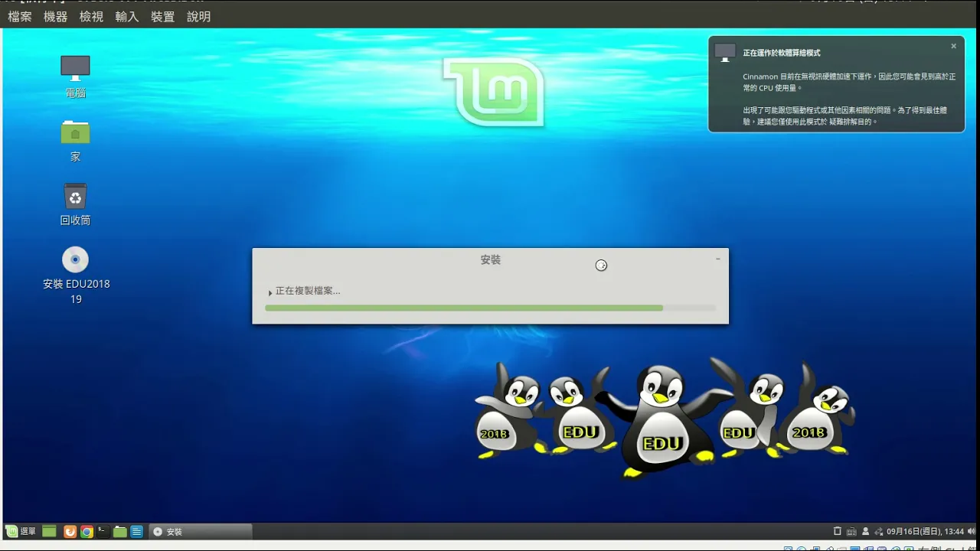980x551 pixels.
Task: Minimize the 安裝 install dialog
Action: tap(717, 259)
